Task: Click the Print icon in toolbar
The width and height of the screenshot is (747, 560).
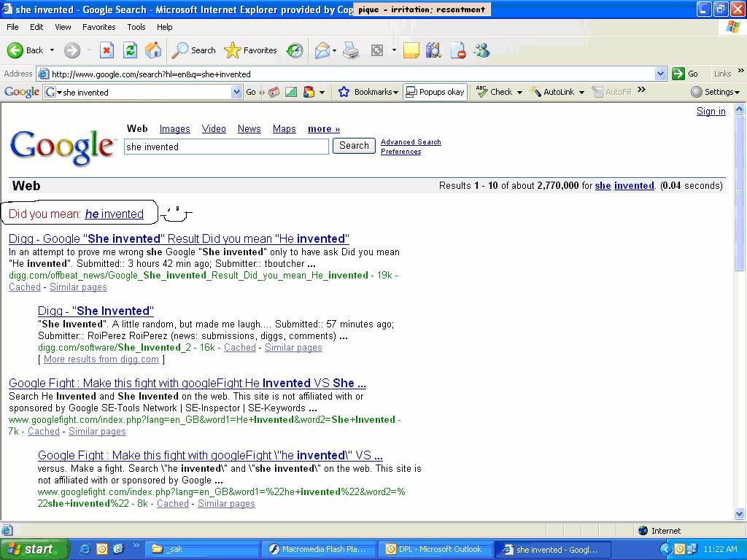Action: point(351,50)
